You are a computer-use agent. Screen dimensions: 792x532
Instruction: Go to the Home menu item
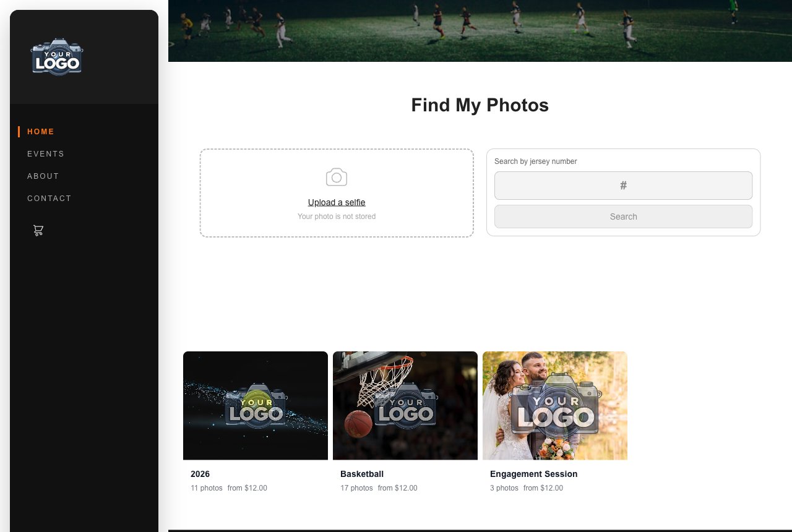coord(41,132)
